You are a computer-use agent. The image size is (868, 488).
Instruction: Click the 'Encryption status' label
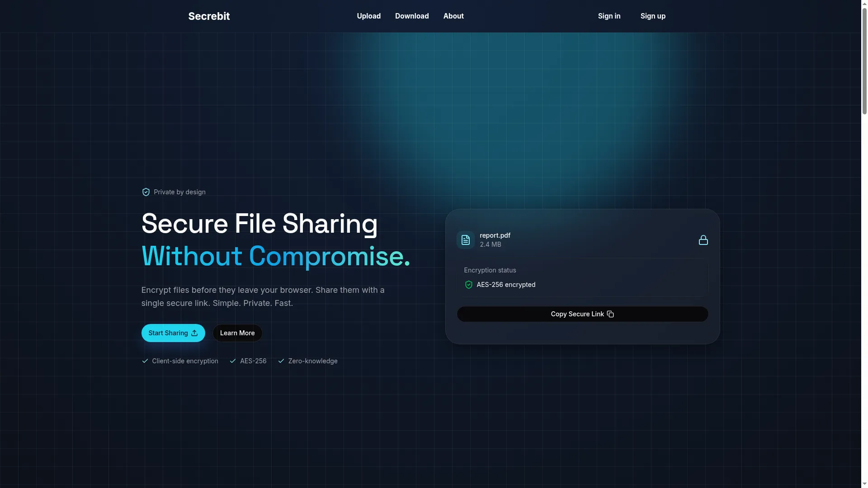tap(490, 270)
